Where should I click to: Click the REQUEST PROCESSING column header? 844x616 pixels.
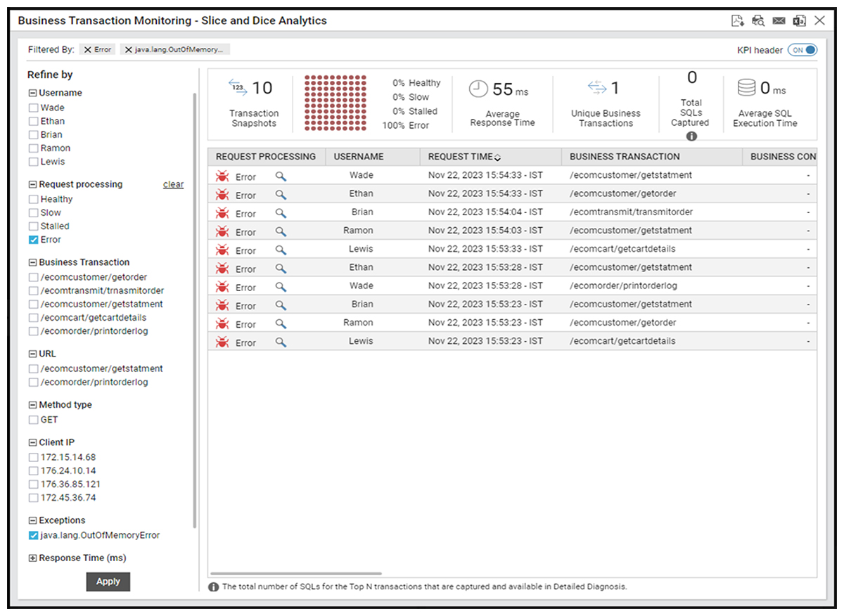pos(266,157)
